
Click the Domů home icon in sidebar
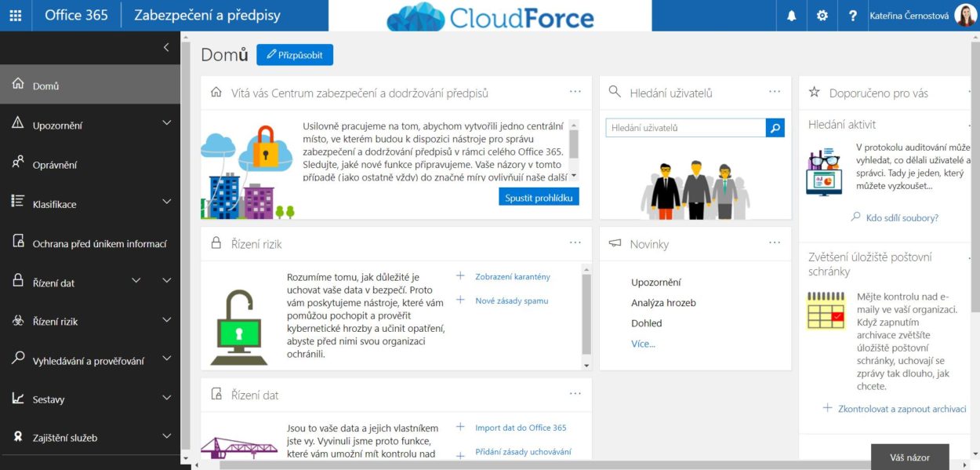pyautogui.click(x=18, y=85)
